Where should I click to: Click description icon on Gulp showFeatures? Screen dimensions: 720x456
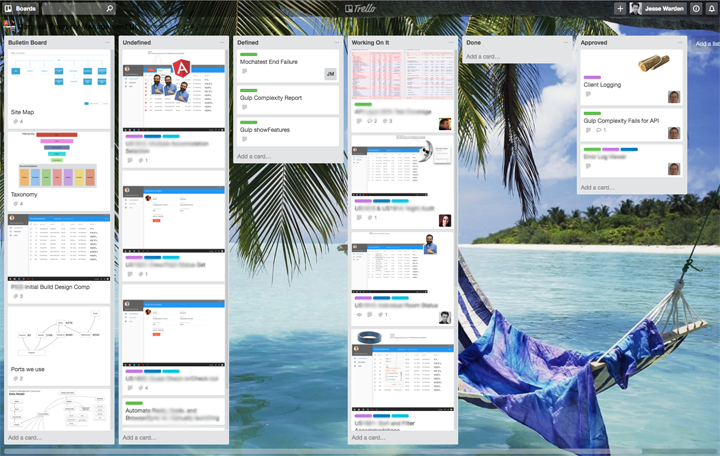click(x=244, y=139)
